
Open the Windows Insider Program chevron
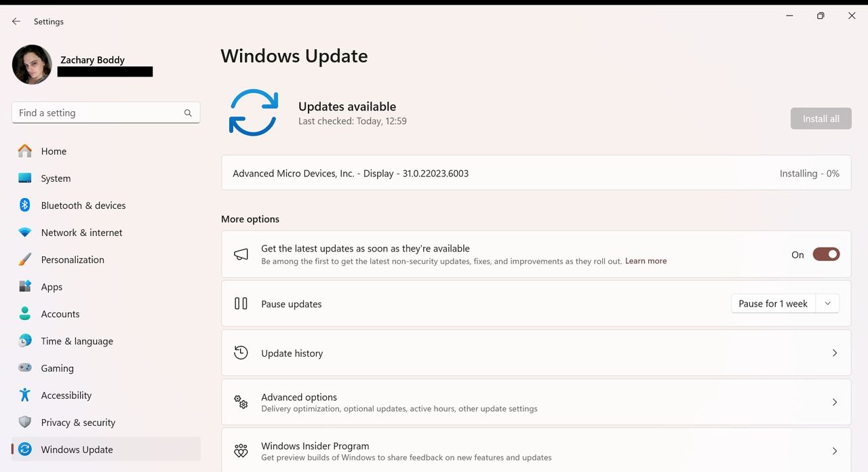click(x=835, y=451)
